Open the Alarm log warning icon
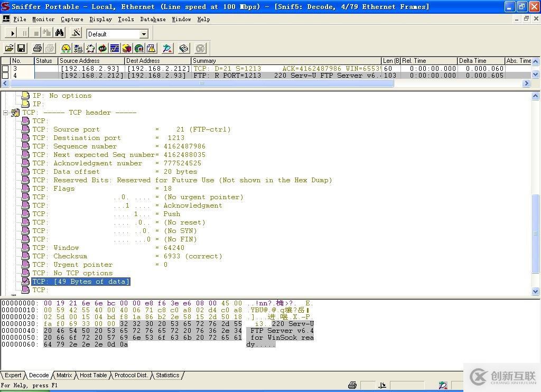This screenshot has height=392, width=541. coord(151,49)
